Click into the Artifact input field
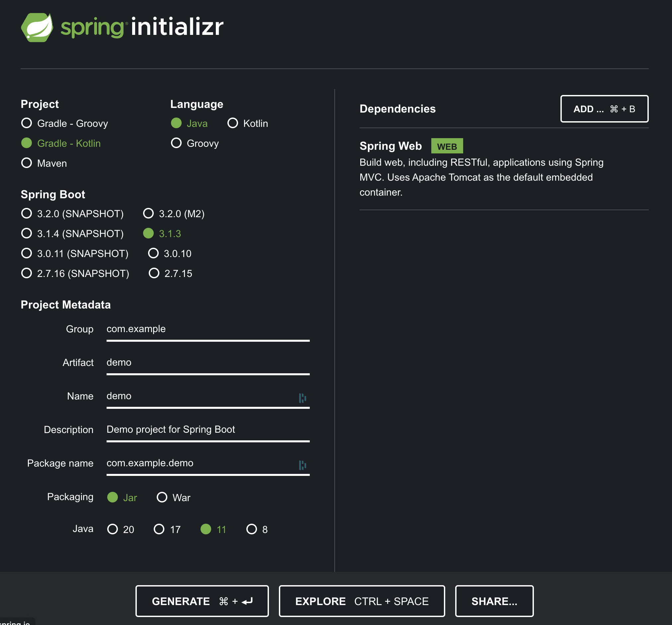672x625 pixels. (x=208, y=363)
